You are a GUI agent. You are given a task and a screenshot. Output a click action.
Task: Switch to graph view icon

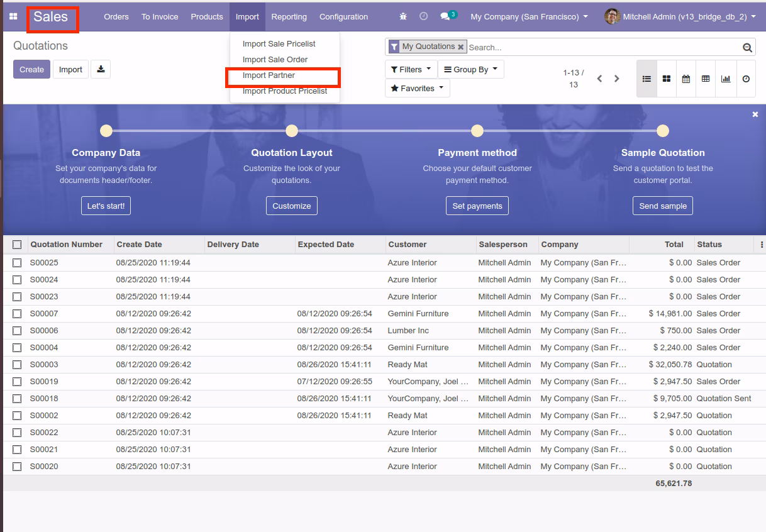726,79
